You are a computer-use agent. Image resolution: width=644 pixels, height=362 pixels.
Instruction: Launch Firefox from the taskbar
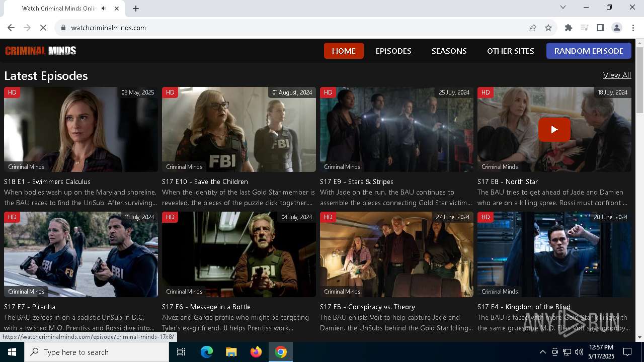[256, 352]
